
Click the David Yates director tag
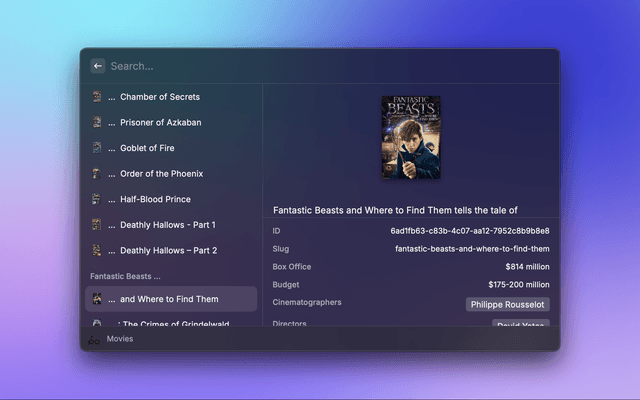click(520, 324)
